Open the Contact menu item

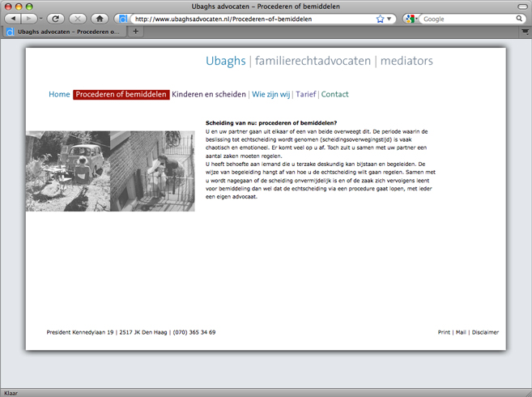pyautogui.click(x=334, y=94)
